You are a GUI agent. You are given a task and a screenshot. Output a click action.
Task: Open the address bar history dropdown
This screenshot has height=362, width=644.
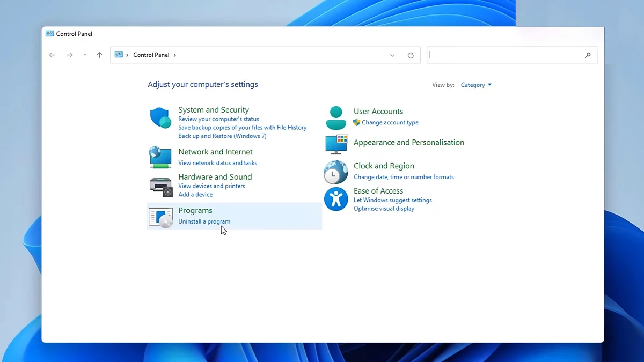click(x=392, y=55)
